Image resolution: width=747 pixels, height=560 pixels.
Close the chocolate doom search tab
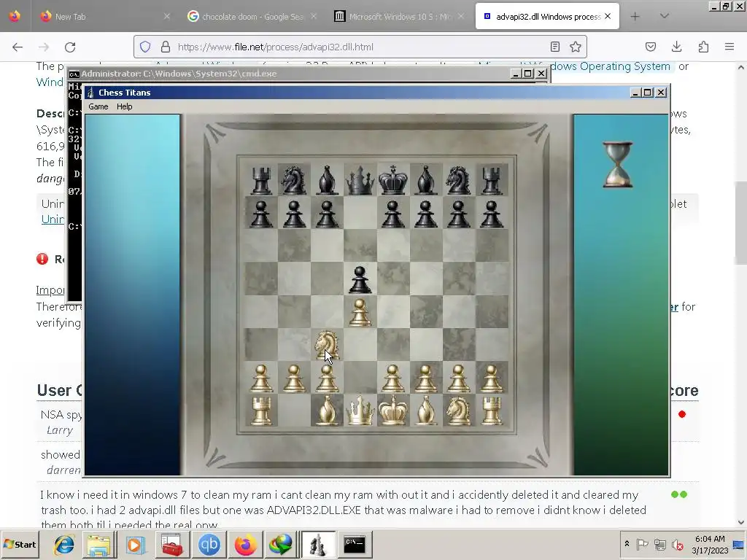pyautogui.click(x=314, y=17)
